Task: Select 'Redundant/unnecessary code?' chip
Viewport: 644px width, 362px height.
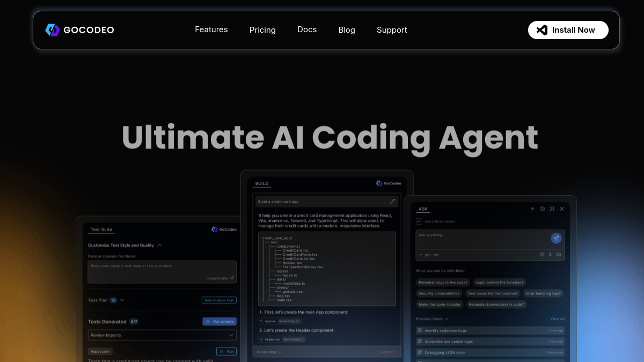Action: pos(496,304)
